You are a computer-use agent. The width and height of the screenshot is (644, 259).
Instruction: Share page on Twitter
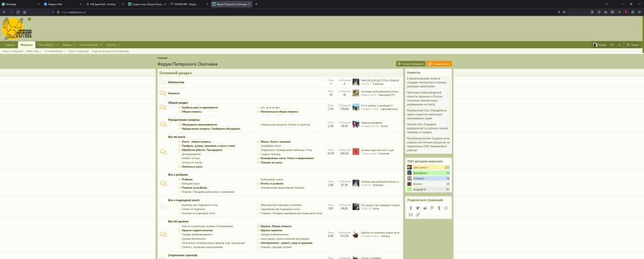point(418,208)
